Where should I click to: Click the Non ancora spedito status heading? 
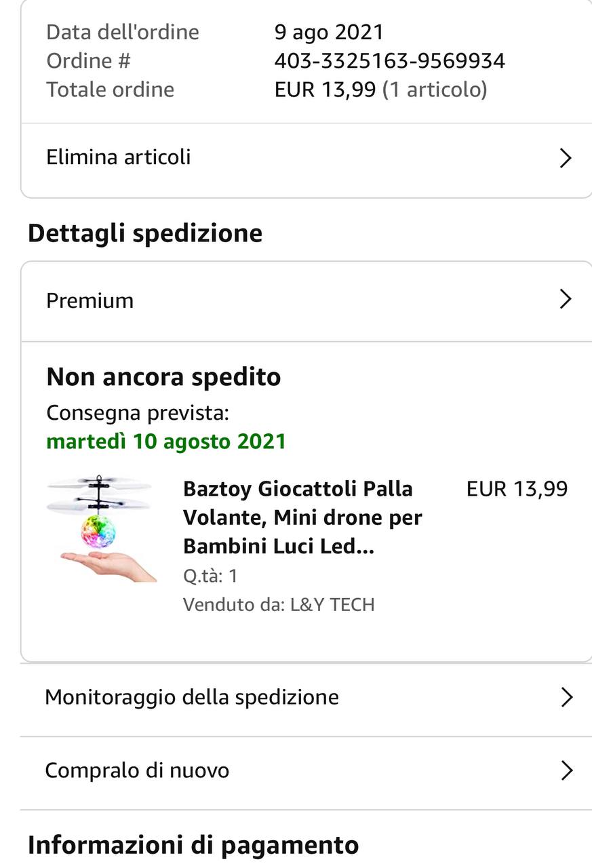[x=163, y=377]
